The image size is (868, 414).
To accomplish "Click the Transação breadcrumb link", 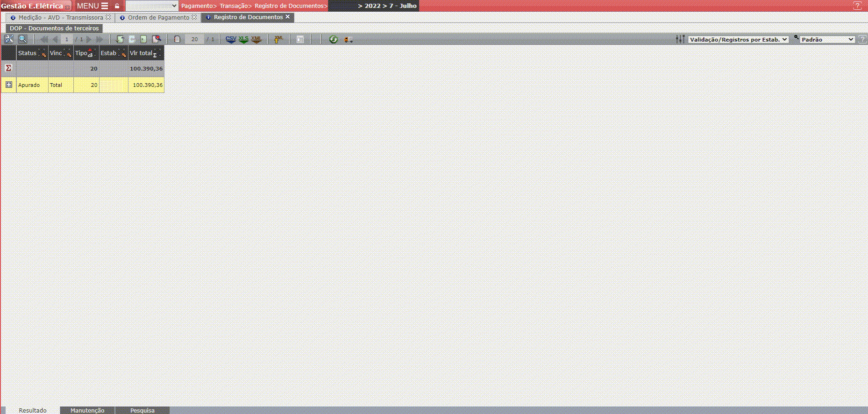I will click(235, 6).
